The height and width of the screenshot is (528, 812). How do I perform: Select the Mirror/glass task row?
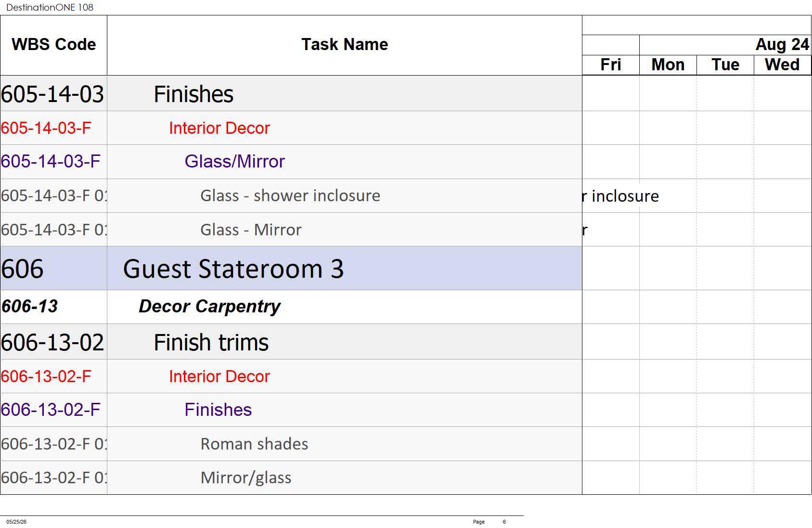pos(291,477)
